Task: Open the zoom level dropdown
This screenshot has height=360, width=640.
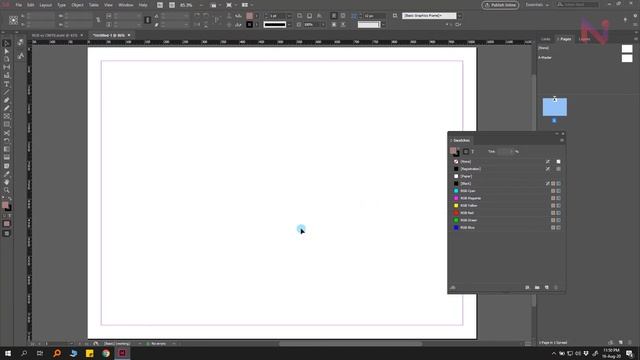Action: [201, 5]
